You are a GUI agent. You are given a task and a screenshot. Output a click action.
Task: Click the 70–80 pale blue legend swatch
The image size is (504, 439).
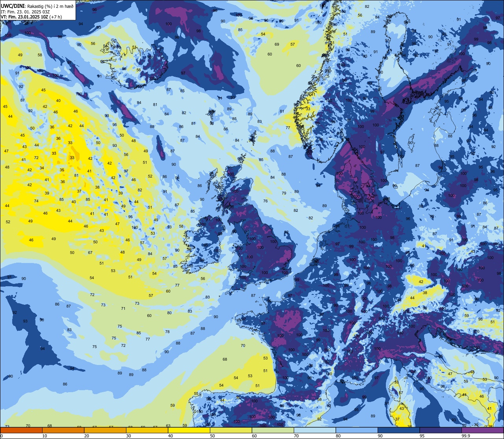[315, 430]
